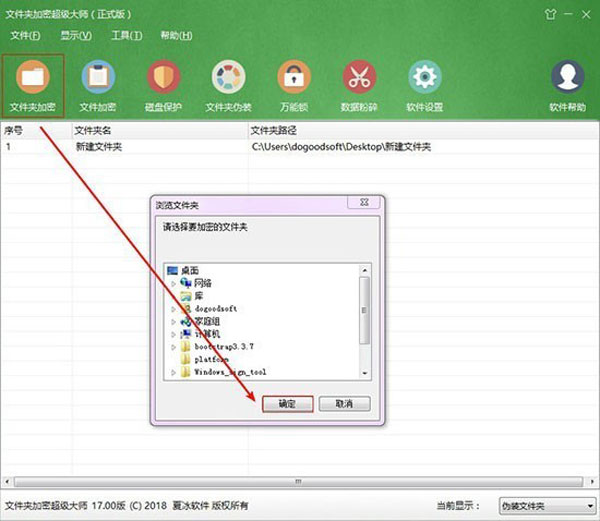Select the 新建文件夹 row in the list
Image resolution: width=600 pixels, height=521 pixels.
(95, 147)
